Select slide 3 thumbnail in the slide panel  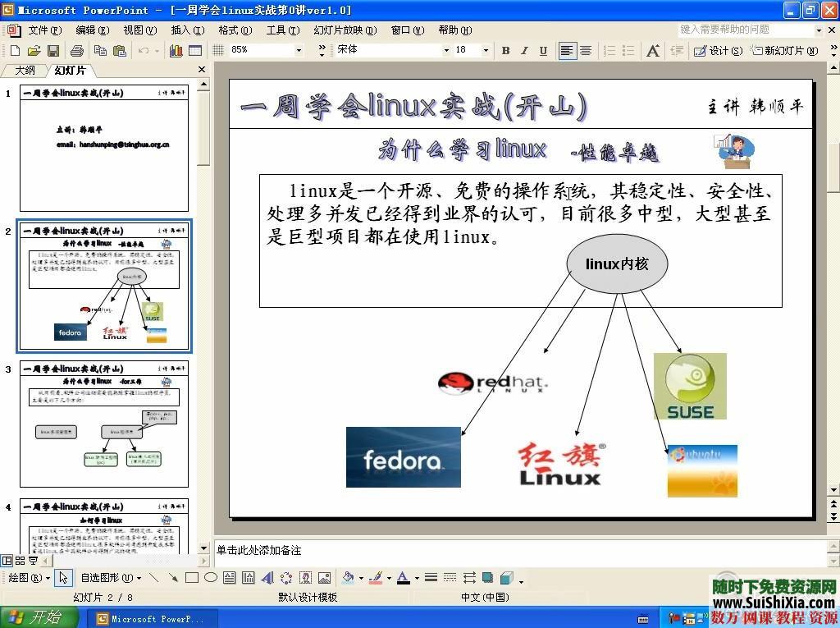click(x=104, y=423)
